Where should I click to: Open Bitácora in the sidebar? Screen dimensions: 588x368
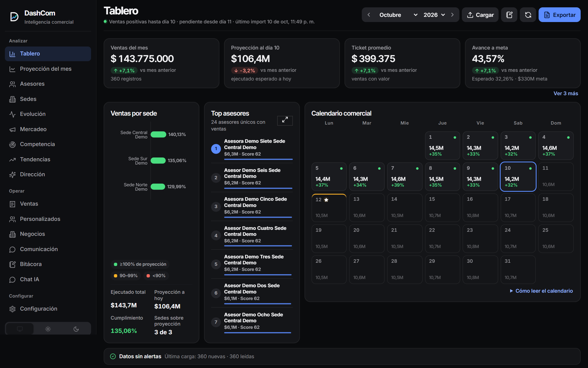[x=48, y=264]
